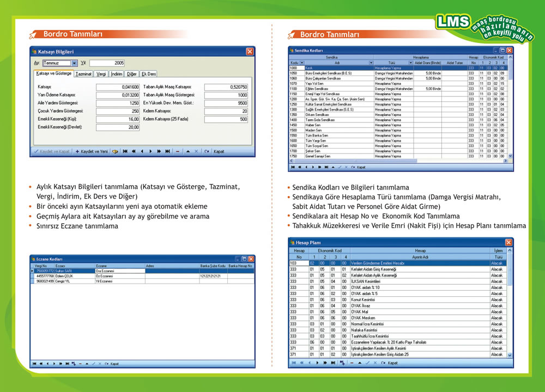
Task: Go to next record in Hesap Planı
Action: [x=317, y=363]
